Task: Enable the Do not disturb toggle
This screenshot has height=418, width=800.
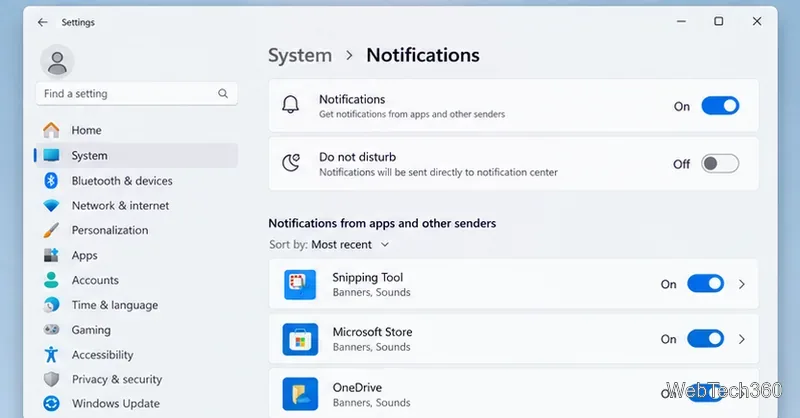Action: point(720,164)
